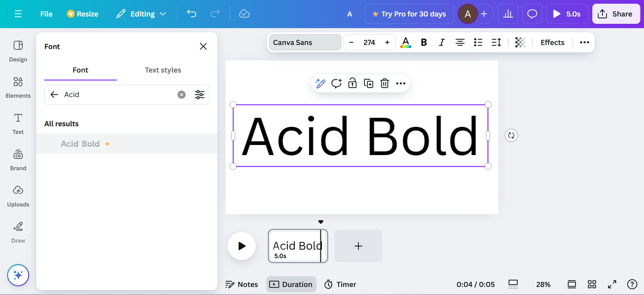Screen dimensions: 644x295
Task: Undo the last action
Action: pos(192,14)
